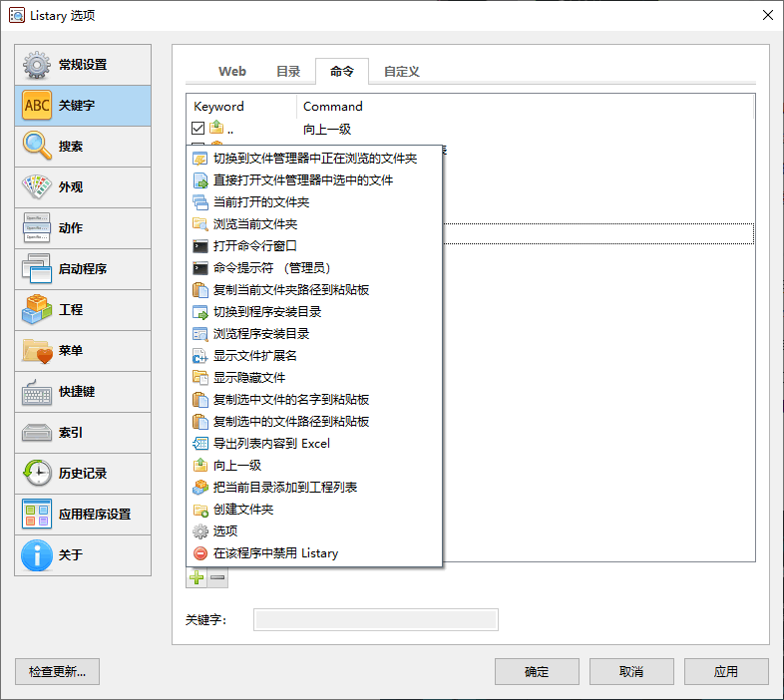Choose 当前打开的文件夹 menu item

(314, 202)
